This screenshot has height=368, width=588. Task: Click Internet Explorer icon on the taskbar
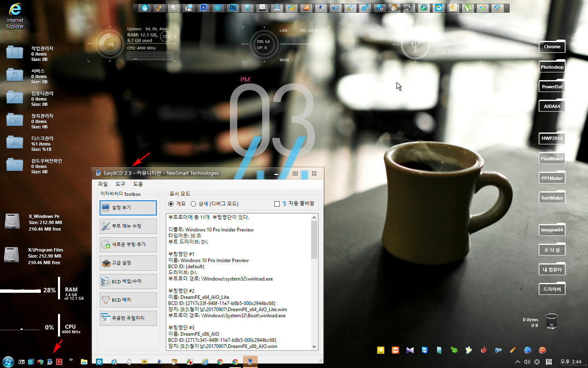(205, 362)
